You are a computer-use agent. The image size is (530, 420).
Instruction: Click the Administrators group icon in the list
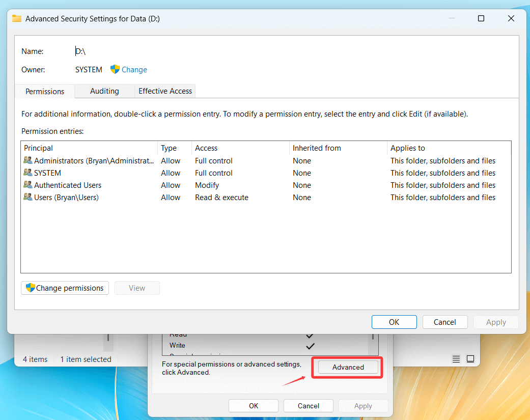pos(28,160)
